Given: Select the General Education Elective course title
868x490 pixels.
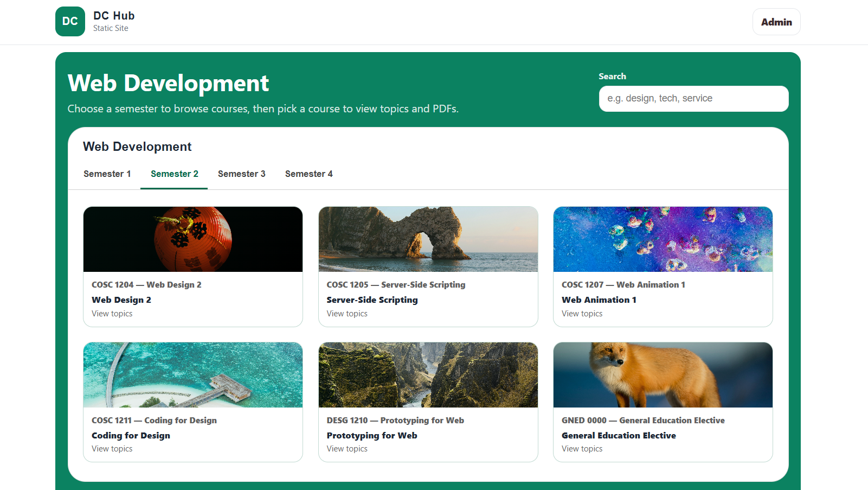Looking at the screenshot, I should click(619, 436).
